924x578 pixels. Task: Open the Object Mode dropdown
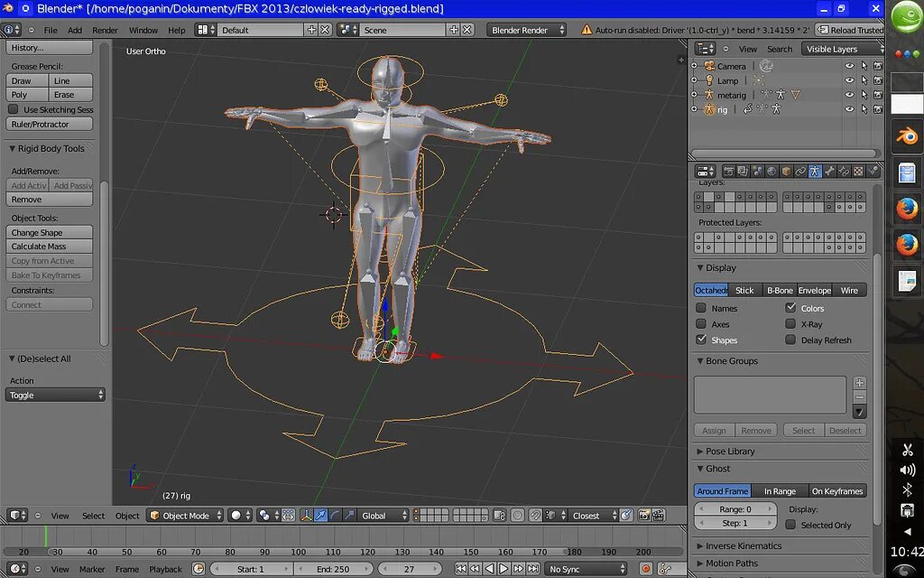185,516
